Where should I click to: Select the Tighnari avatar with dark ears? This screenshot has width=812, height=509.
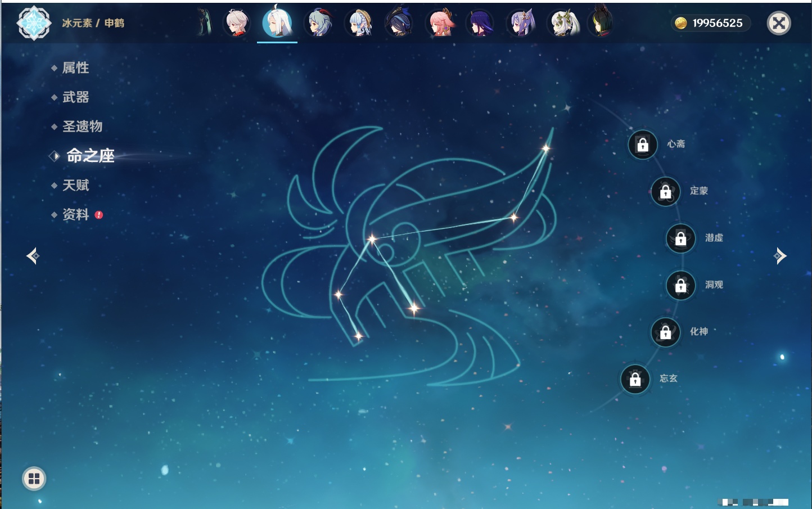coord(601,23)
